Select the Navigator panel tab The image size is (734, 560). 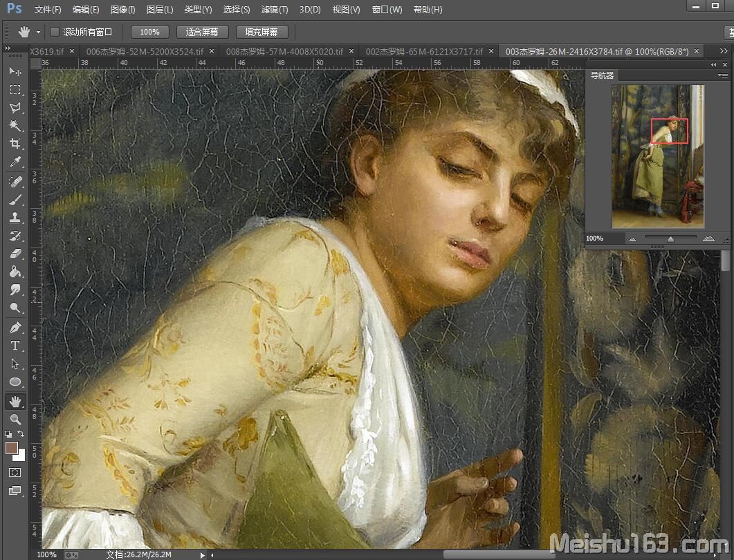602,75
